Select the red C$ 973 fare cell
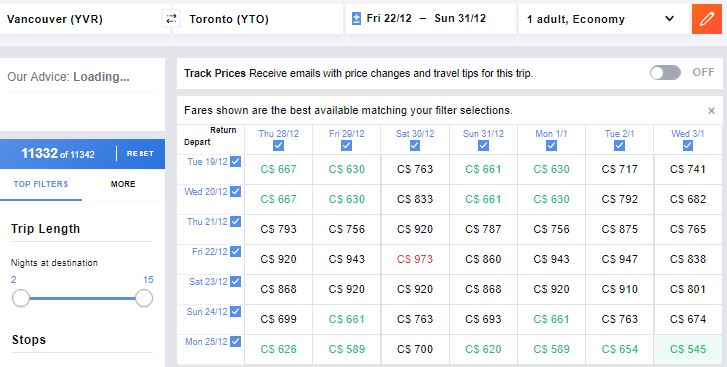 click(415, 259)
